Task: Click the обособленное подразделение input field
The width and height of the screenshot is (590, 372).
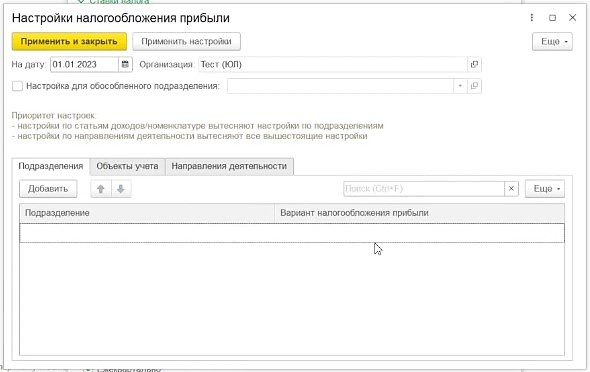Action: (x=340, y=86)
